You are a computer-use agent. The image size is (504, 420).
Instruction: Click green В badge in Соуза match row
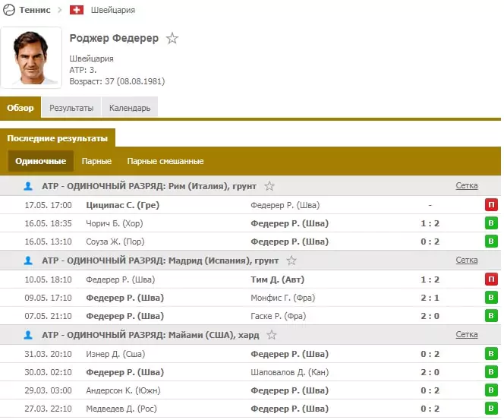491,242
